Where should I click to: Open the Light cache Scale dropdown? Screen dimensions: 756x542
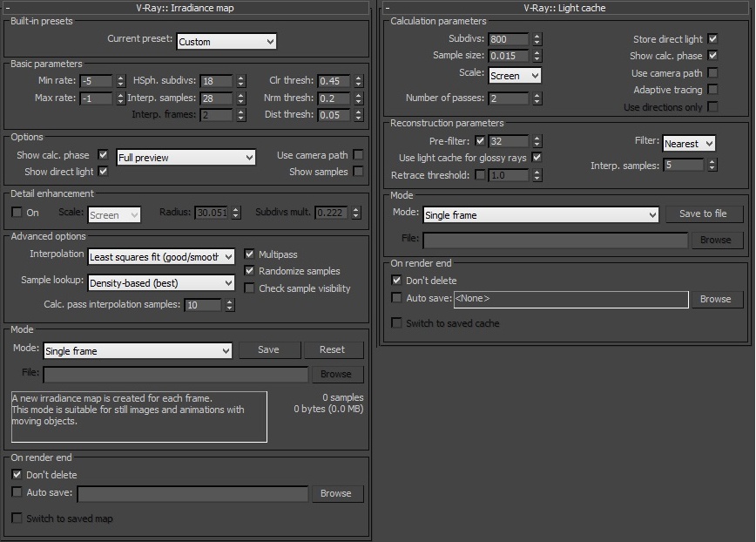(515, 76)
